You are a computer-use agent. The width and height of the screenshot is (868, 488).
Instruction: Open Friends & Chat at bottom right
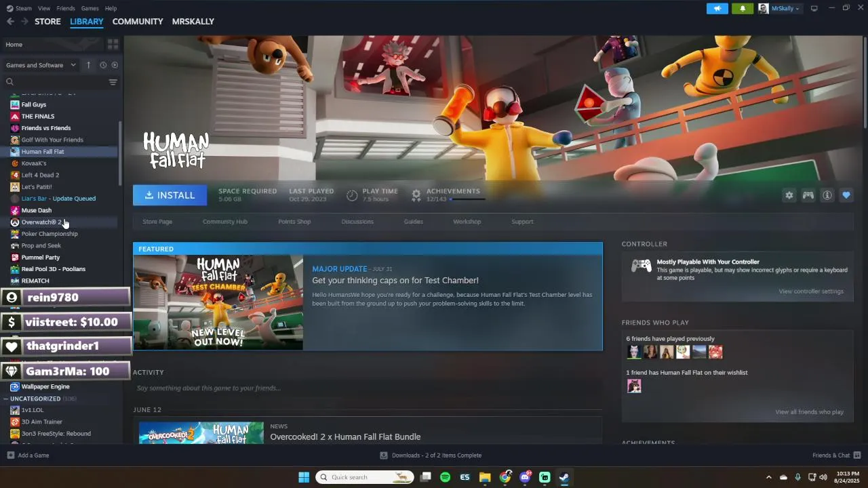click(x=837, y=455)
